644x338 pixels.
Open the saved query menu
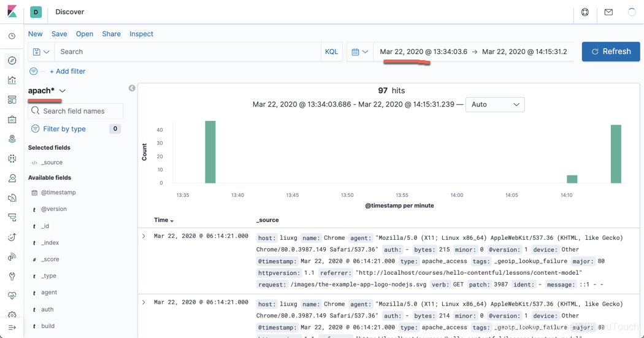pos(41,52)
